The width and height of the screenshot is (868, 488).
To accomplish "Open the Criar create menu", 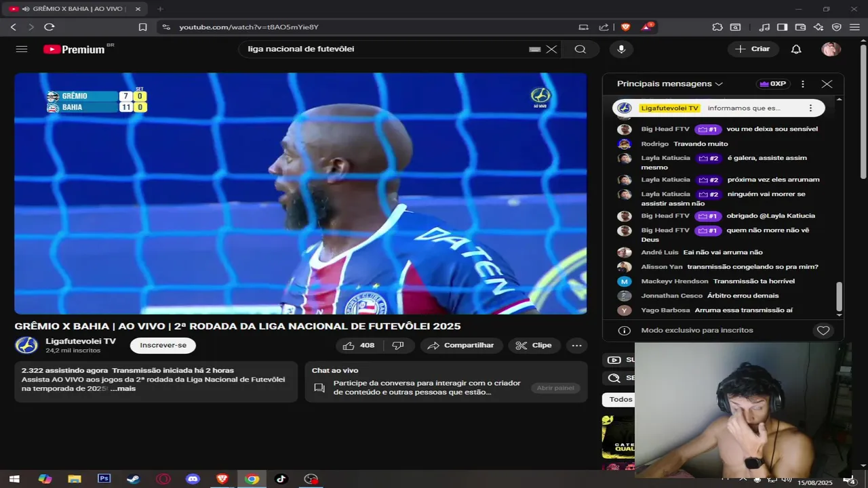I will [x=753, y=49].
